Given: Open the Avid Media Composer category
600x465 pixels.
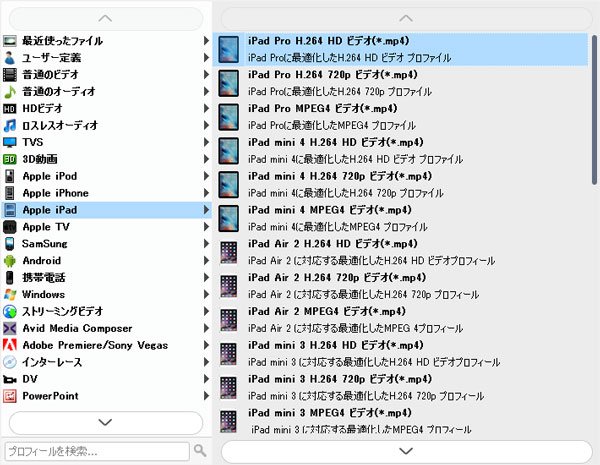Looking at the screenshot, I should (x=106, y=328).
